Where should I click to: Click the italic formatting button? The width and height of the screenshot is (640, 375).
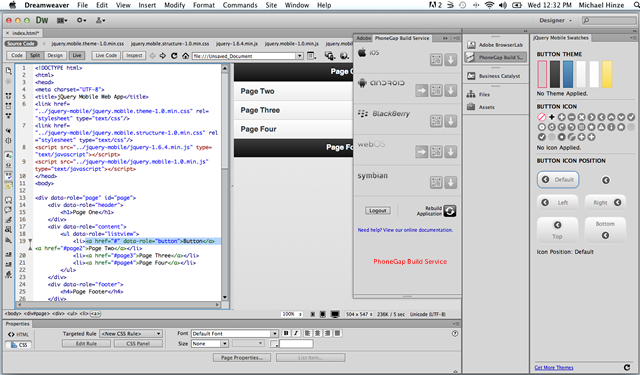[x=296, y=333]
